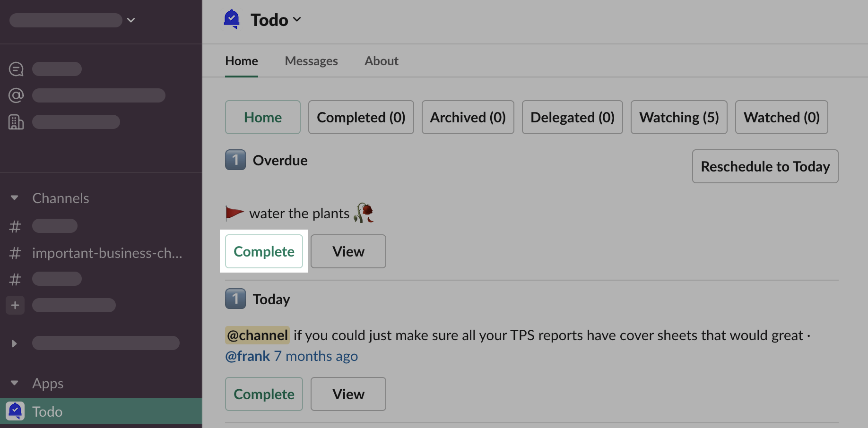View the TPS reports task

click(348, 394)
